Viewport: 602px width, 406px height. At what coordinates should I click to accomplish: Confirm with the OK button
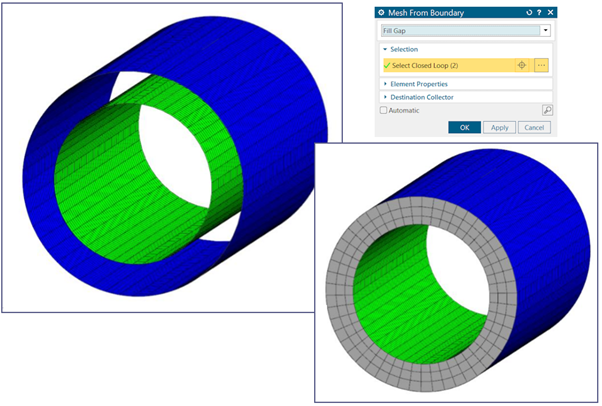click(x=465, y=128)
